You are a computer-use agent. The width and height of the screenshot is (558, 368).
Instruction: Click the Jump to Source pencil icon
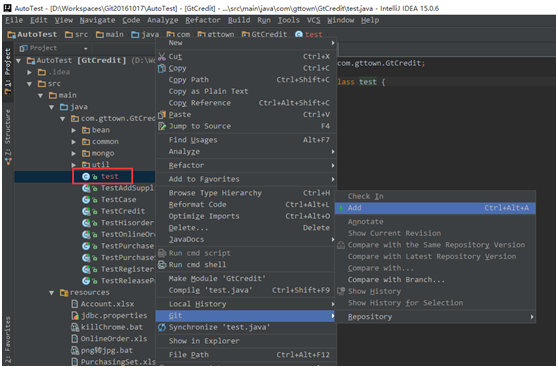coord(162,126)
